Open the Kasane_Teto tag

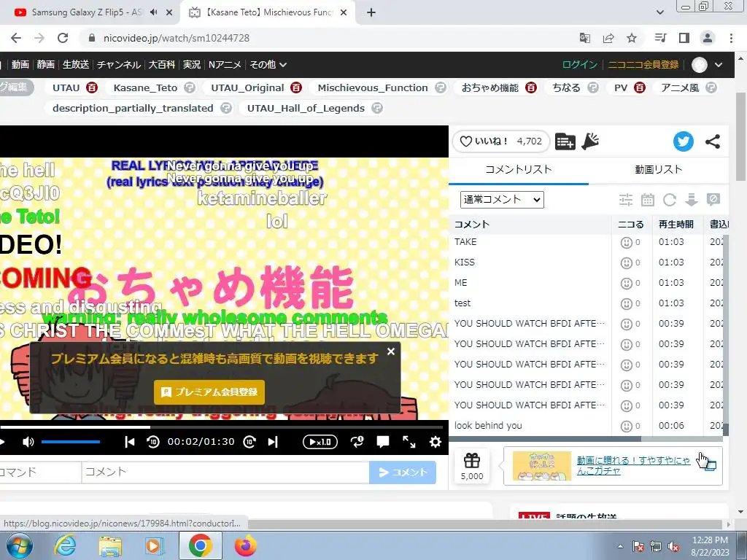(145, 88)
